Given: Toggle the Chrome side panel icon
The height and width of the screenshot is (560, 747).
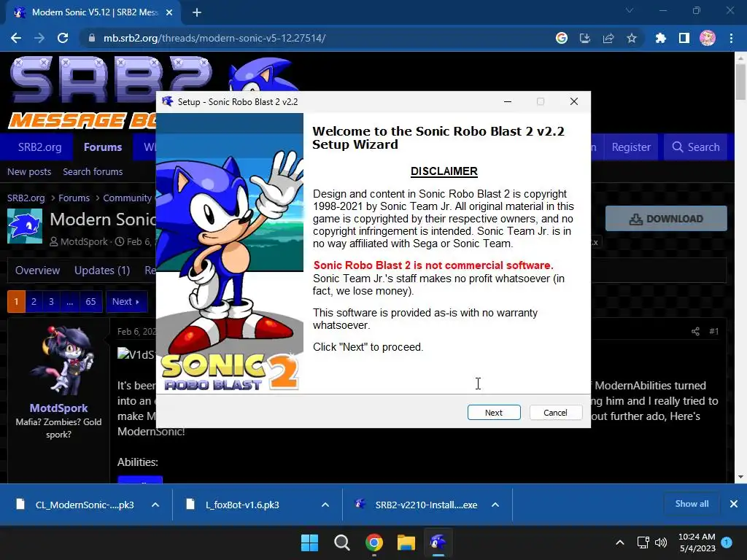Looking at the screenshot, I should [x=684, y=38].
